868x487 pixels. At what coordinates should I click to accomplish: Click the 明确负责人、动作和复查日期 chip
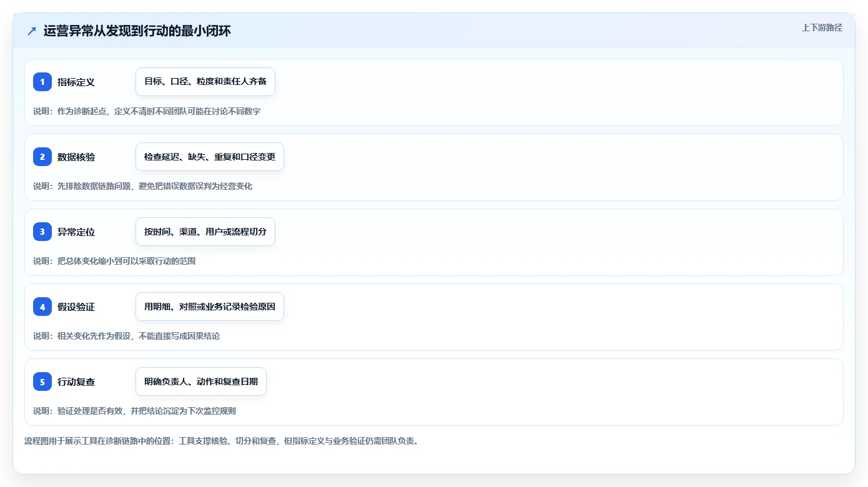pos(201,381)
